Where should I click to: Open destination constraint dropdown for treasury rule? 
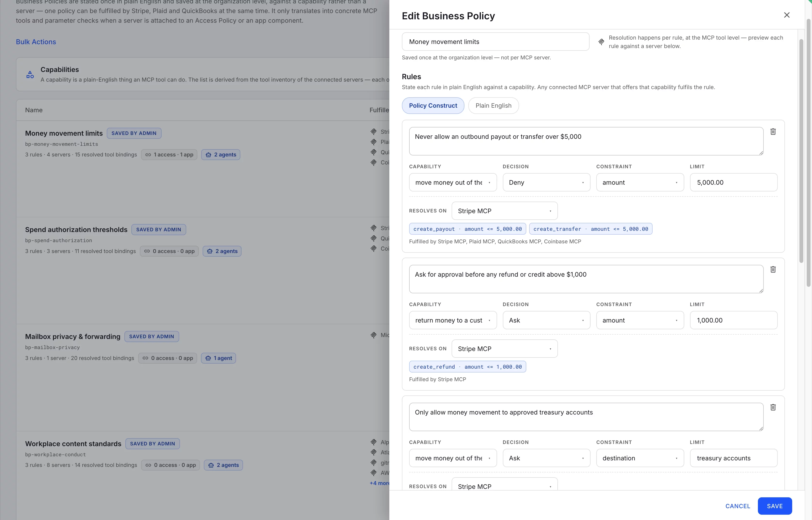coord(640,458)
